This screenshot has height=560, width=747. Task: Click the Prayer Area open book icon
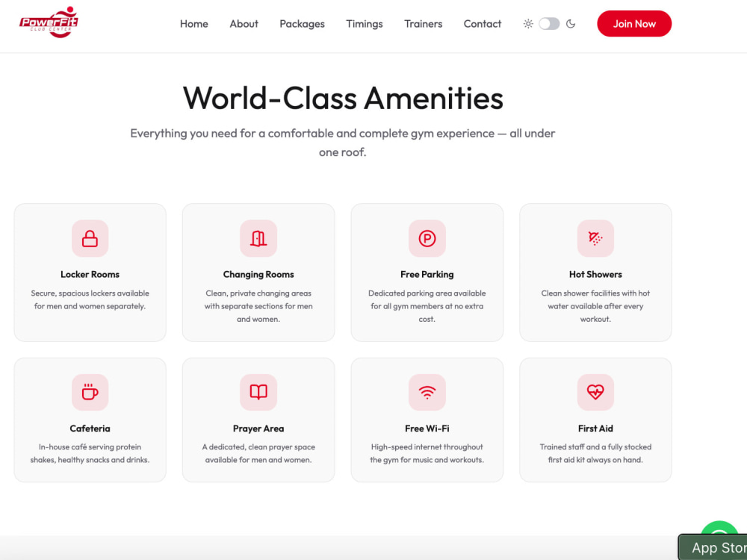pyautogui.click(x=258, y=392)
